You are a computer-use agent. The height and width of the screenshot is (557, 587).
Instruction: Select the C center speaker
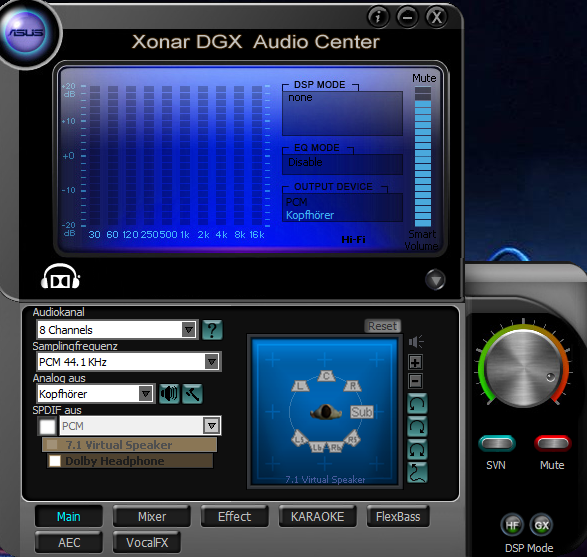(x=326, y=375)
